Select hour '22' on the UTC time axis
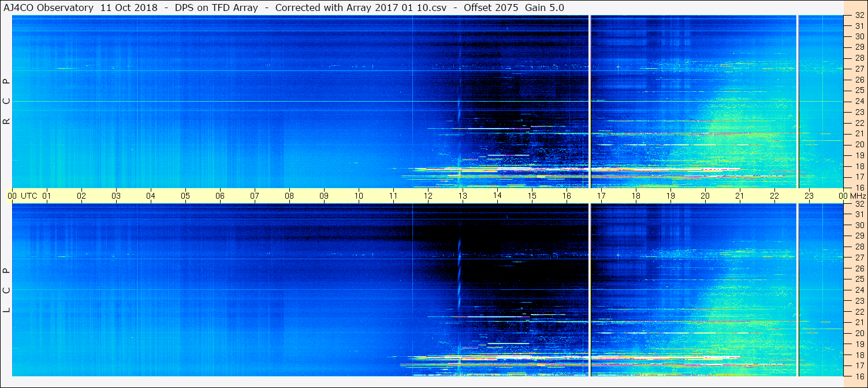Image resolution: width=868 pixels, height=388 pixels. click(774, 196)
